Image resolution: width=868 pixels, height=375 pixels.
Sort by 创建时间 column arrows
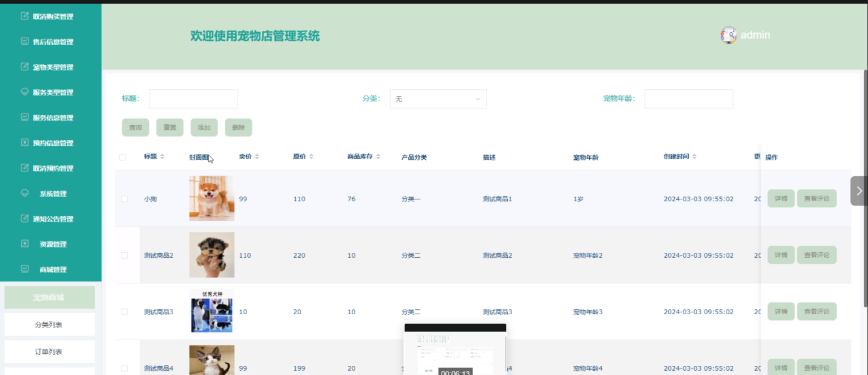tap(694, 157)
